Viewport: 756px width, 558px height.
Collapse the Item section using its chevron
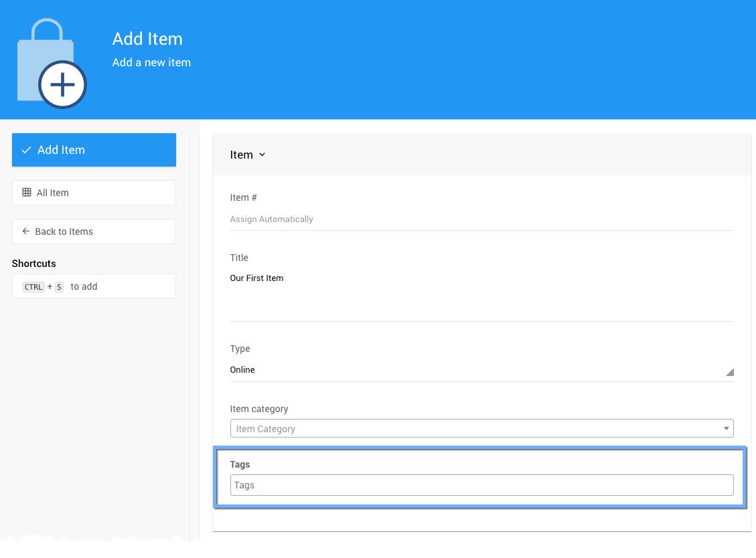point(262,155)
